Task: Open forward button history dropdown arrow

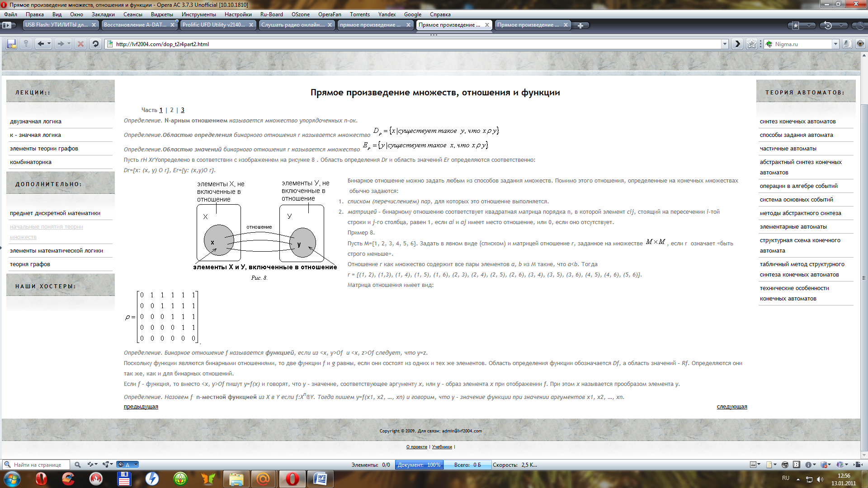Action: pos(69,44)
